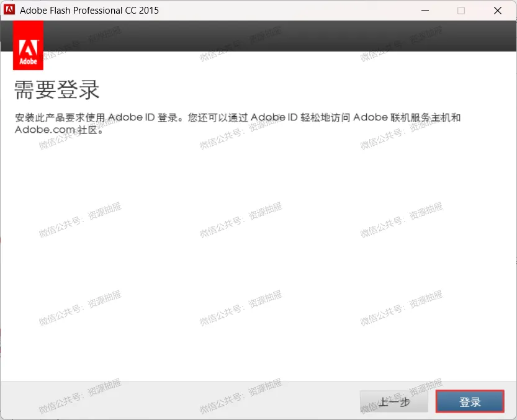This screenshot has height=420, width=517.
Task: Click the 登录 sign-in button
Action: tap(469, 401)
